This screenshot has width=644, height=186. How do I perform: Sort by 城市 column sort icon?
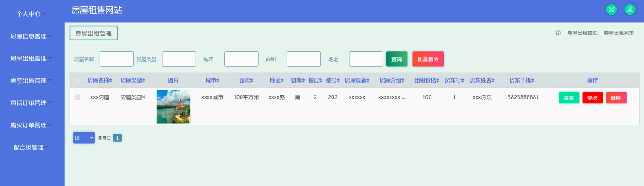click(218, 80)
